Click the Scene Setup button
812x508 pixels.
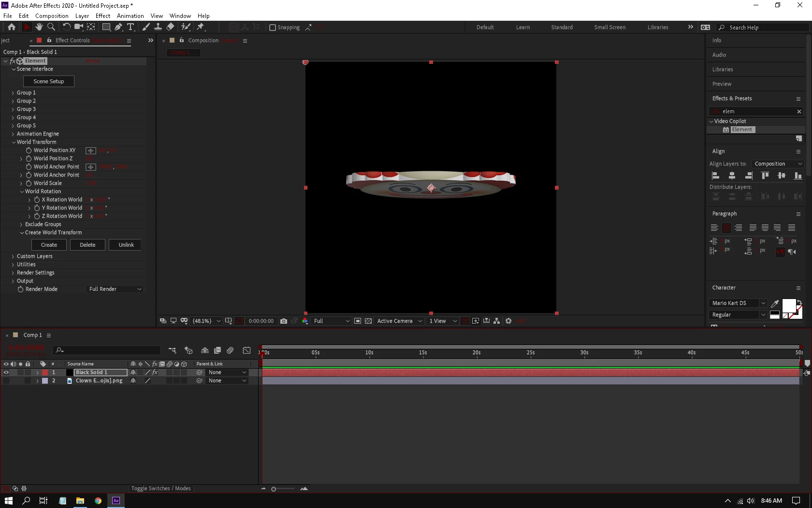coord(49,81)
